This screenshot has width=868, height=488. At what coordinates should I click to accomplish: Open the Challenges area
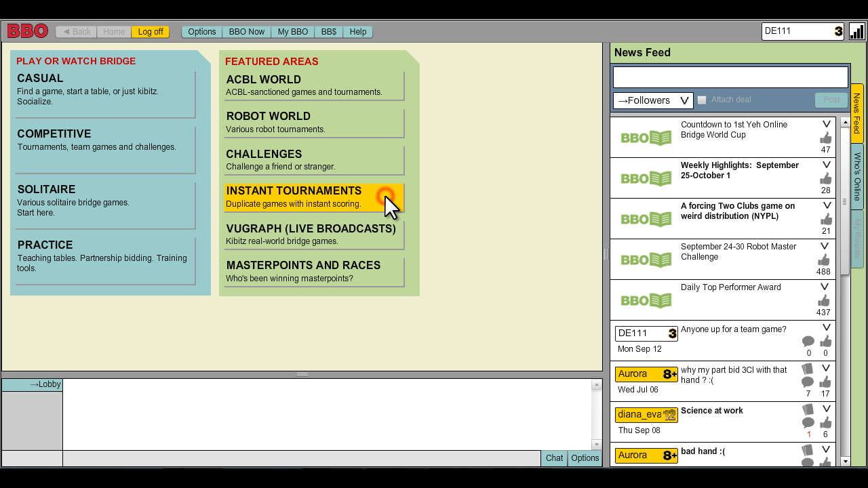tap(315, 160)
